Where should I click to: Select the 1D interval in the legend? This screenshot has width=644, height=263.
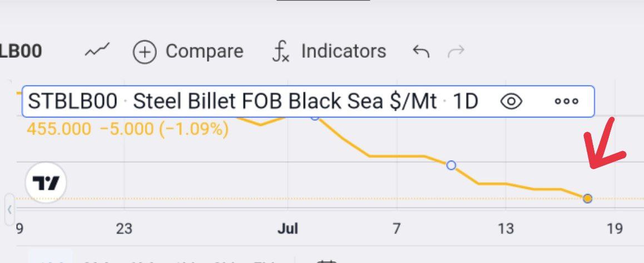click(465, 101)
